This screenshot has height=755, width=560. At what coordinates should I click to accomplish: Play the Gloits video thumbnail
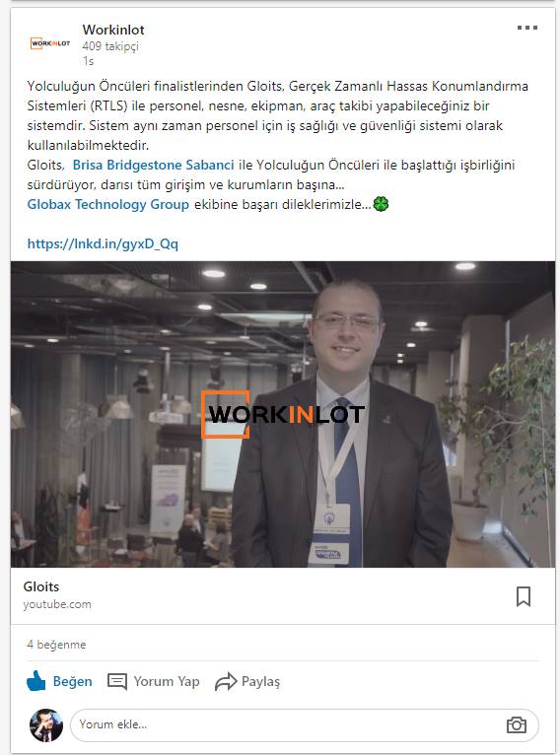(283, 414)
